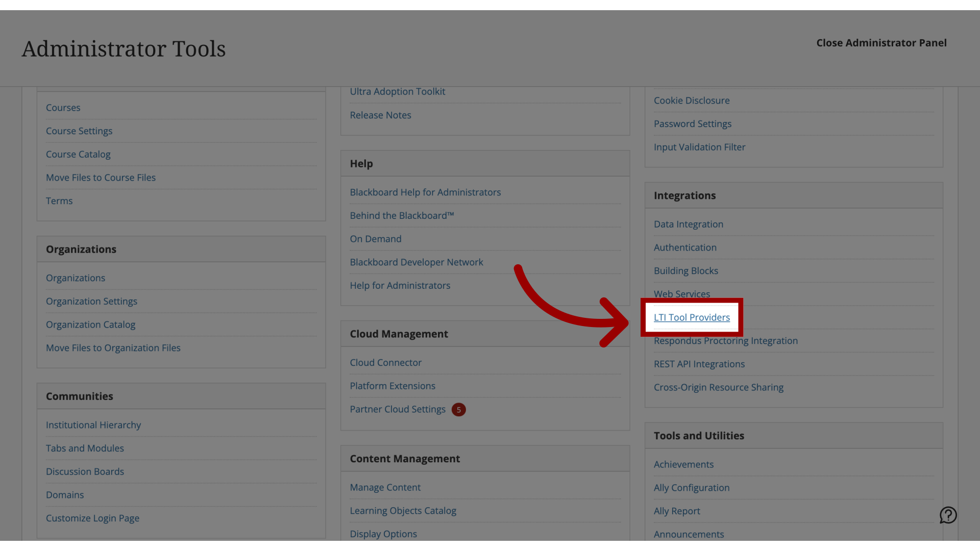This screenshot has width=980, height=551.
Task: Open Achievements under Tools and Utilities
Action: tap(683, 464)
